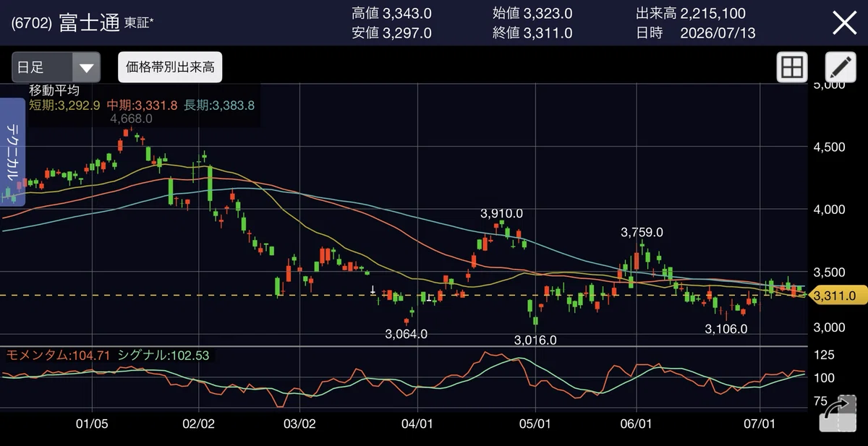Tap the 3,106.0 low label
This screenshot has width=868, height=446.
click(x=726, y=329)
